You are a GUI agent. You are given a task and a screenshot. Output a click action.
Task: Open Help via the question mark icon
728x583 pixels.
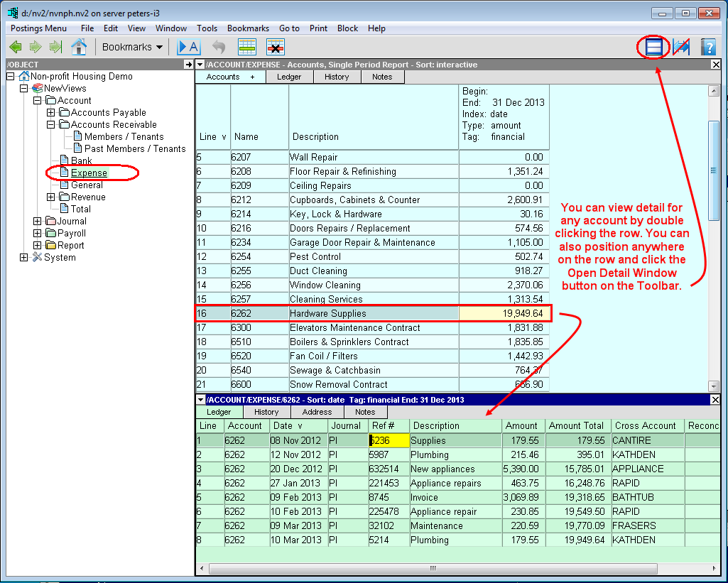pos(708,47)
